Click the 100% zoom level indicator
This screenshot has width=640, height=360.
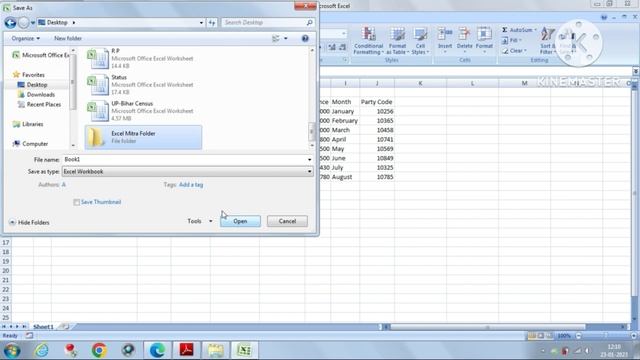tap(564, 336)
